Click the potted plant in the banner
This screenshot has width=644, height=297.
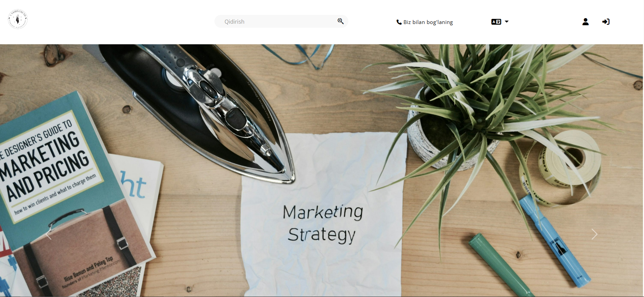pos(480,112)
